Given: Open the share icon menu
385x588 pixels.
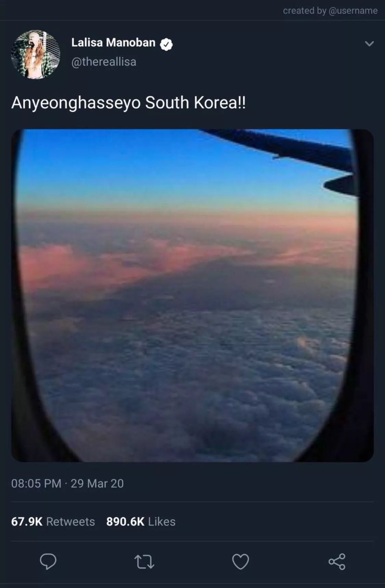Looking at the screenshot, I should 337,561.
